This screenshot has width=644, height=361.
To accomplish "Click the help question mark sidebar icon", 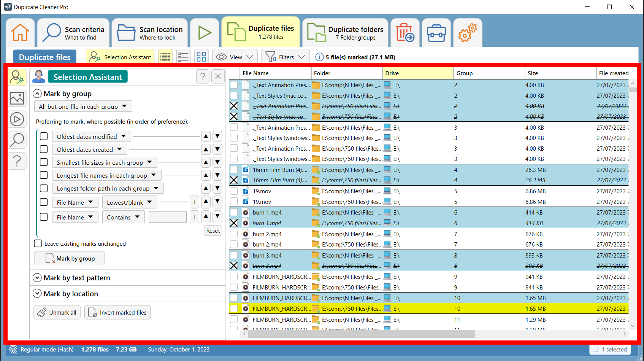I will (x=17, y=161).
